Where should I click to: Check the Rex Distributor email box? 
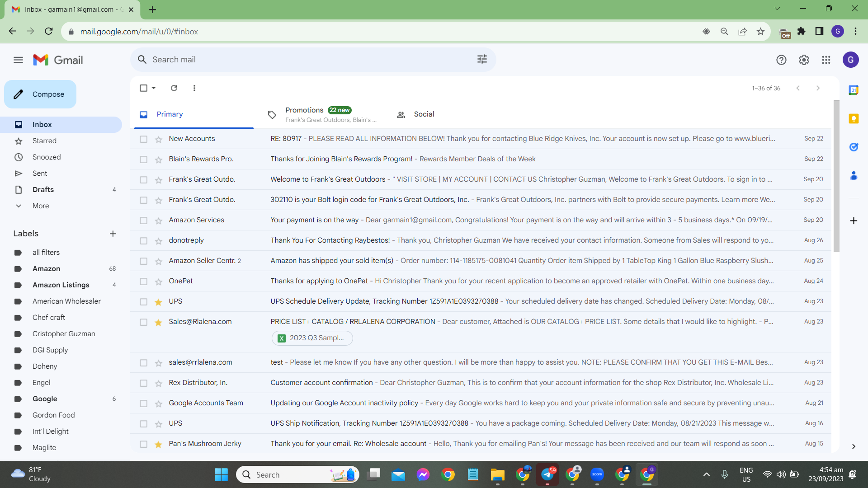[x=143, y=383]
